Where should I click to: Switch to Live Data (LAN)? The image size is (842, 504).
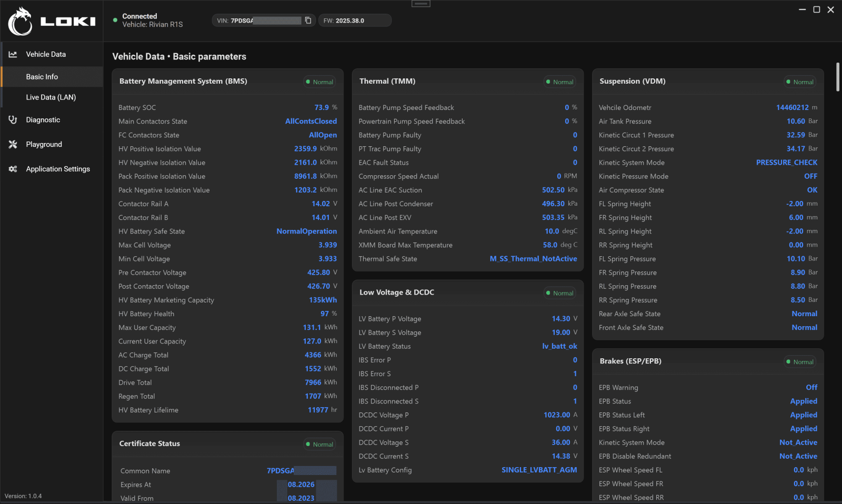point(51,97)
